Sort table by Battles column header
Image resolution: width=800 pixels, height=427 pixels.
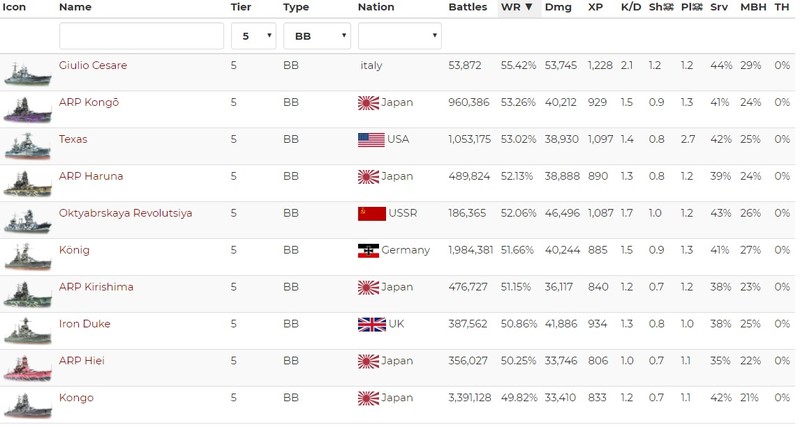click(x=468, y=7)
